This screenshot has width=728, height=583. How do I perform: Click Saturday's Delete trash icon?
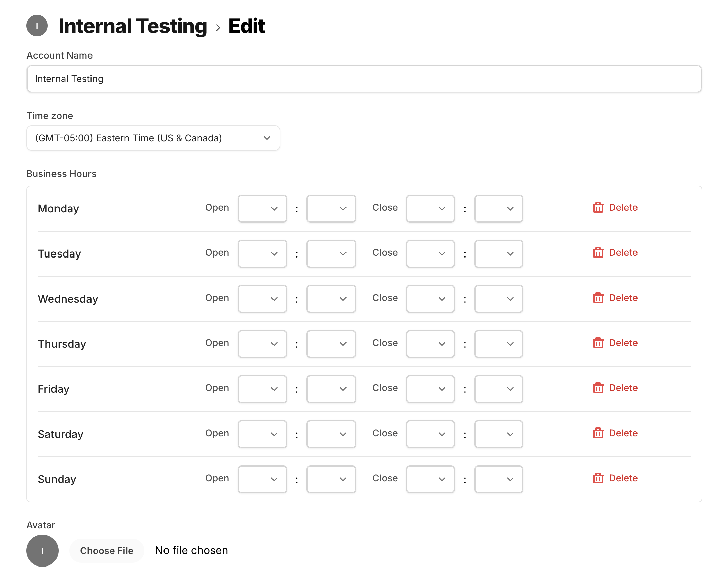(x=598, y=433)
